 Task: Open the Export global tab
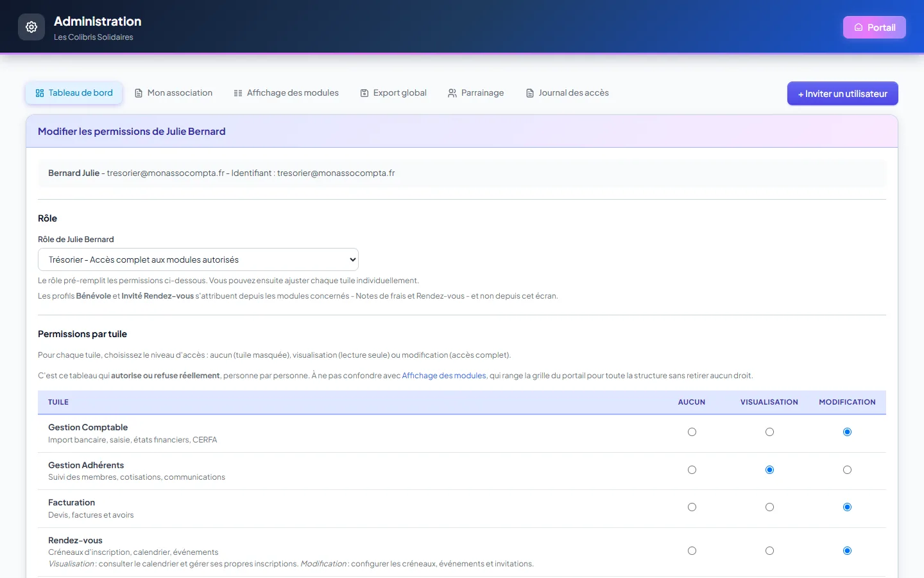click(x=393, y=93)
